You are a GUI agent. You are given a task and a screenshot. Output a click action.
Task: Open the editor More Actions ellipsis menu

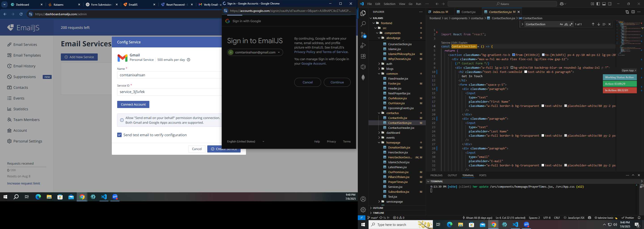click(x=639, y=12)
